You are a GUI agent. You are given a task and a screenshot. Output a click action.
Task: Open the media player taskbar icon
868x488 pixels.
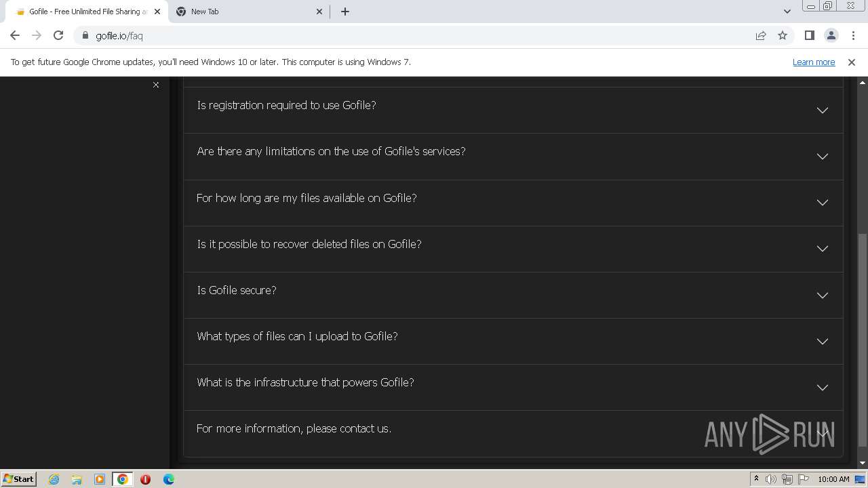coord(100,479)
